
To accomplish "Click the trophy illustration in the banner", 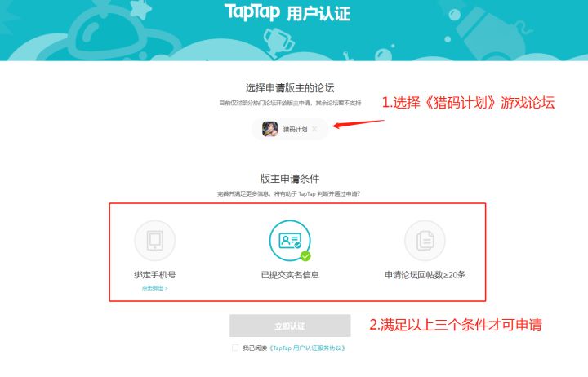I will pos(278,42).
